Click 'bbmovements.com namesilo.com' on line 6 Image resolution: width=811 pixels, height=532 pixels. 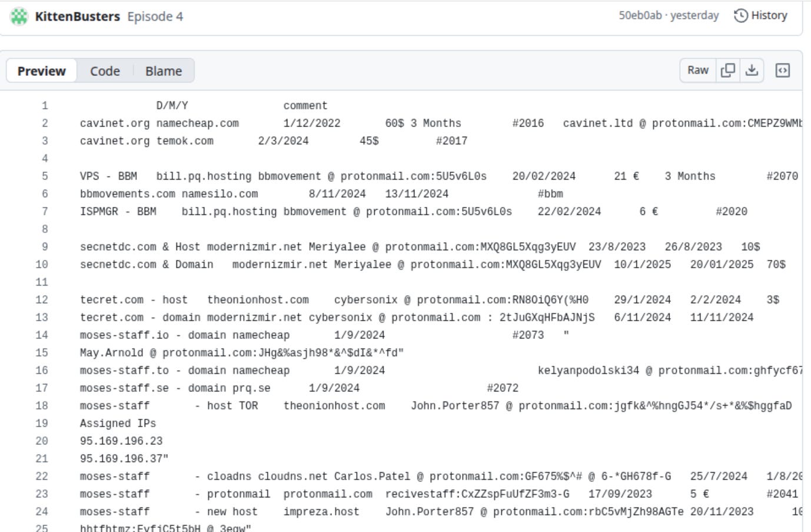point(169,194)
